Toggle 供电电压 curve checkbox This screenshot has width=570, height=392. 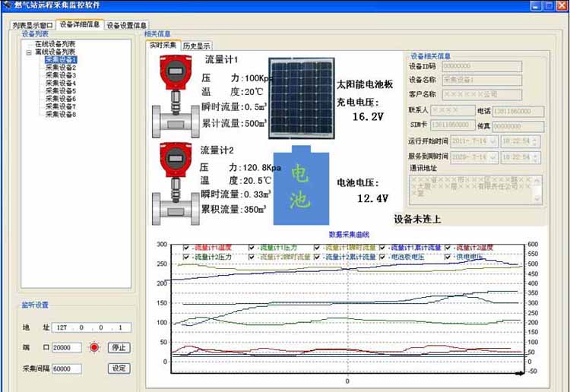point(448,257)
